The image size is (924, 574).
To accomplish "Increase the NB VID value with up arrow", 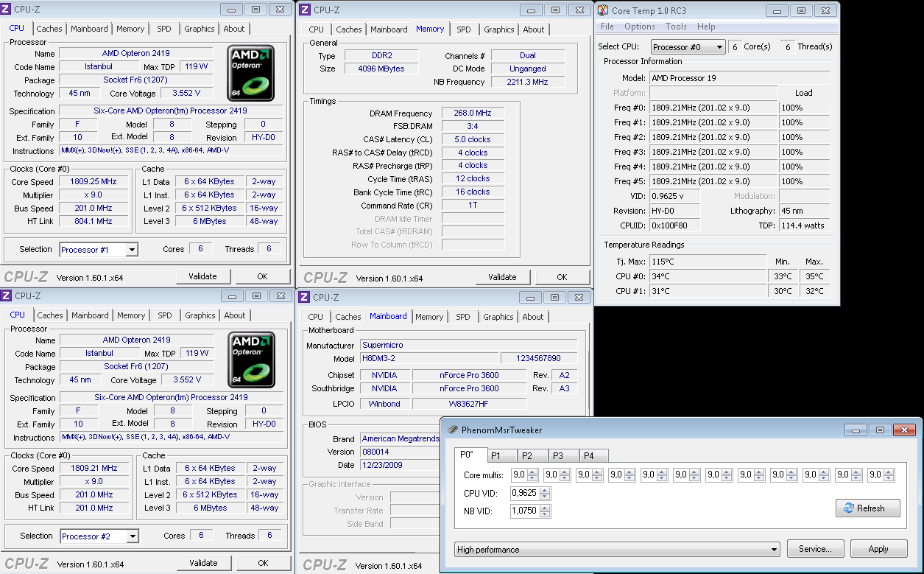I will pos(545,508).
